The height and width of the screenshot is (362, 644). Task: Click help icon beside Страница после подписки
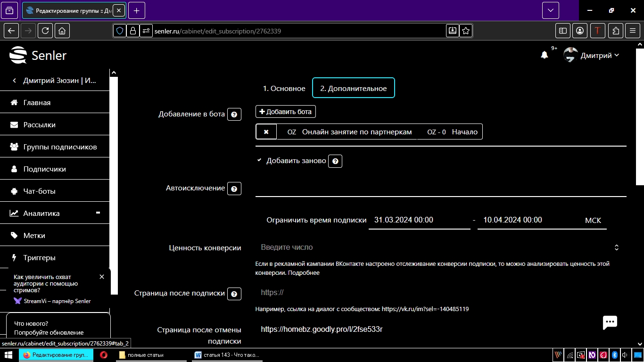(x=234, y=294)
